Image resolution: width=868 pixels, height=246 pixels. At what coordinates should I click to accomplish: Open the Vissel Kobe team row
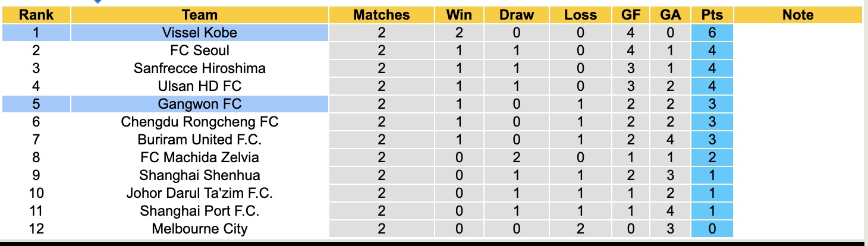pos(200,33)
